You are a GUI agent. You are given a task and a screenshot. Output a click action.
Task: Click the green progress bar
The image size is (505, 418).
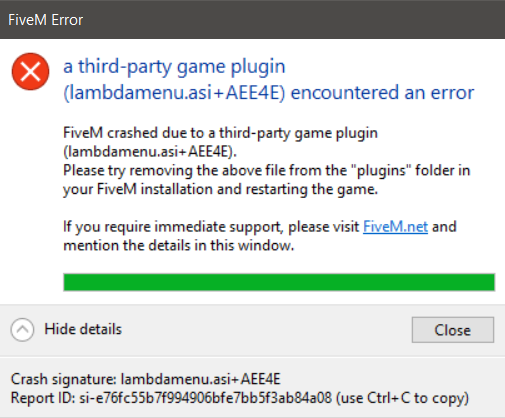[279, 282]
